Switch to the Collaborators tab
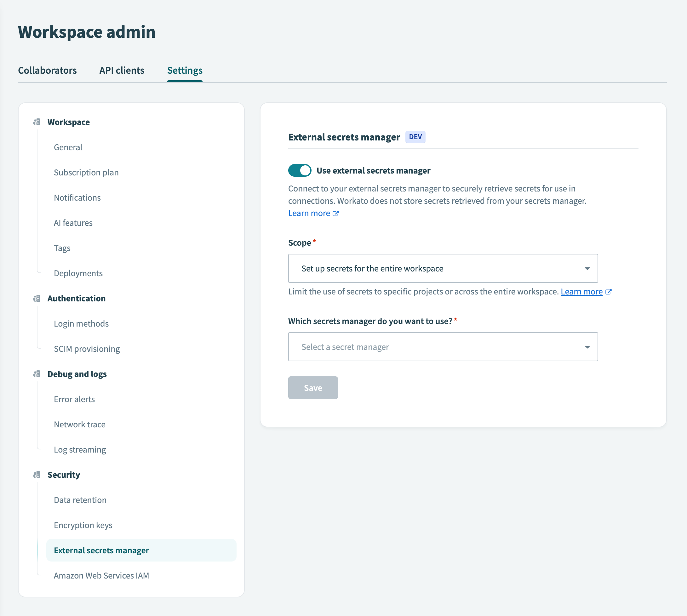This screenshot has height=616, width=687. pyautogui.click(x=47, y=71)
